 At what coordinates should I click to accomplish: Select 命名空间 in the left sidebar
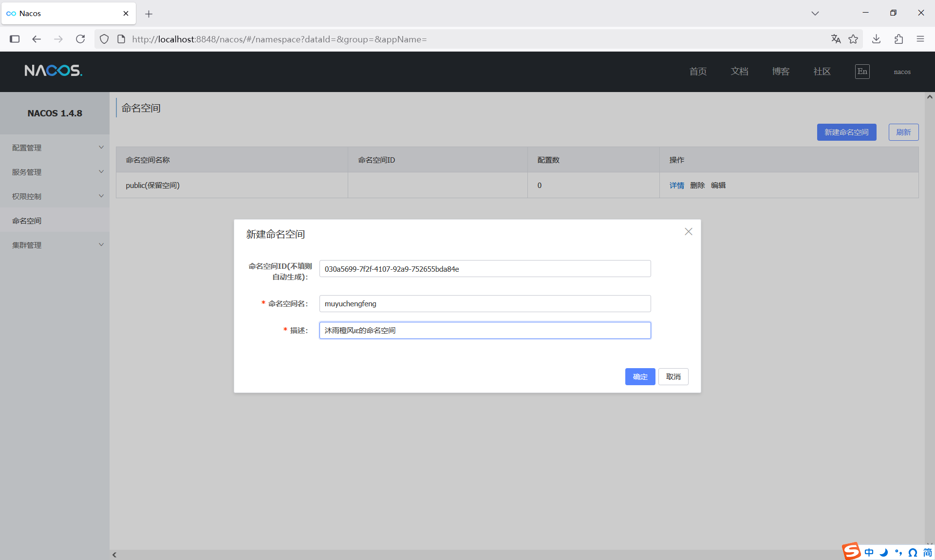click(x=27, y=221)
